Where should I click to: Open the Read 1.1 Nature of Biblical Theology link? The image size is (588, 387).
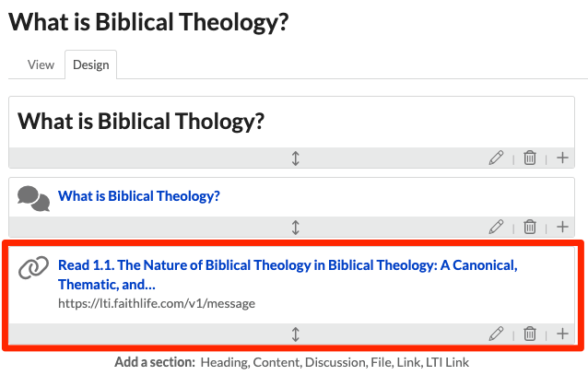pos(288,275)
